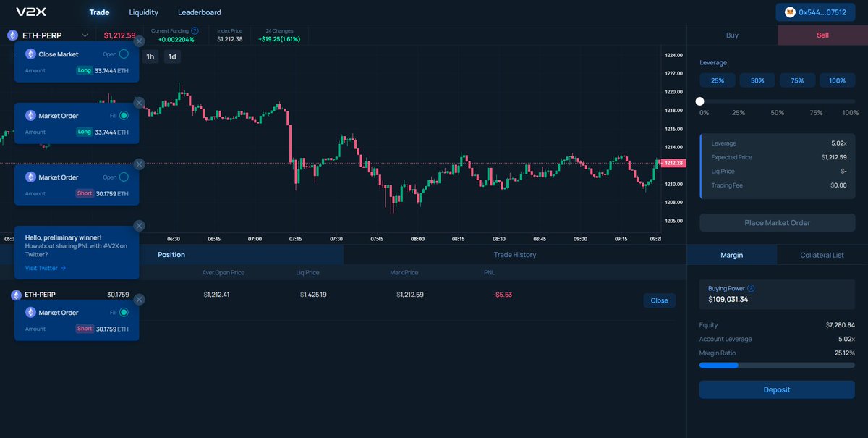Click the 24 Changes value +$19.25(1.61%)
The image size is (868, 438).
tap(279, 39)
